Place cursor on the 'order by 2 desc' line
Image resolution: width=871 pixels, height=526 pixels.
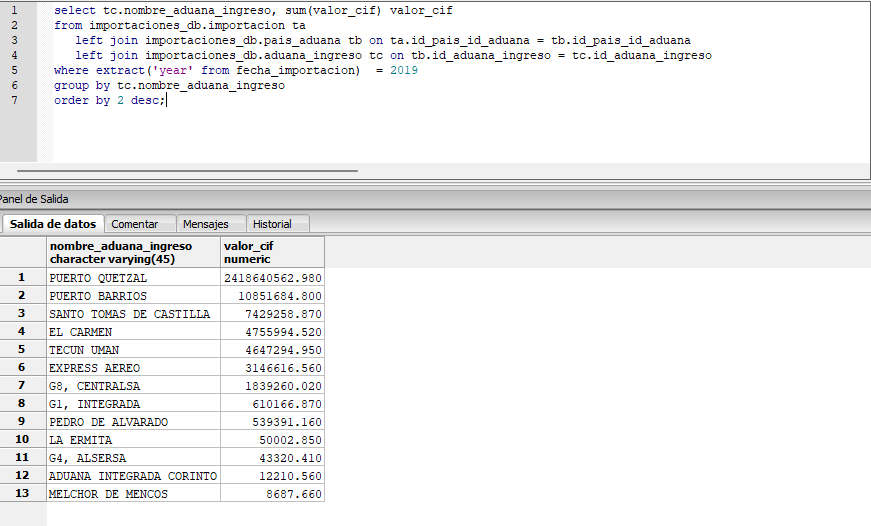[109, 101]
